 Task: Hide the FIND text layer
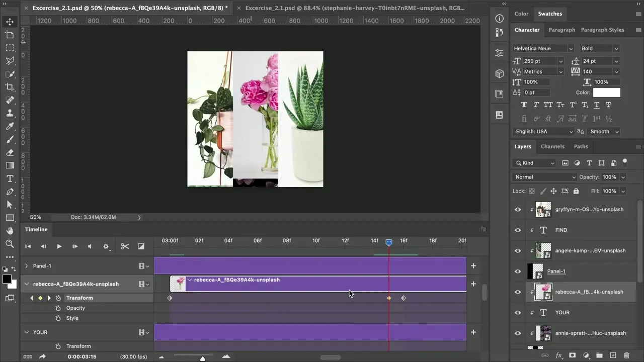518,230
